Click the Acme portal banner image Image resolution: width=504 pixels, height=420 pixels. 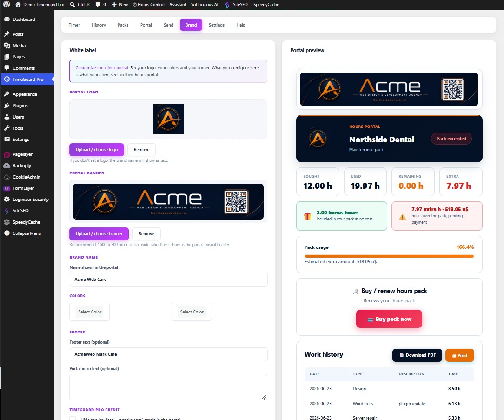pos(168,202)
